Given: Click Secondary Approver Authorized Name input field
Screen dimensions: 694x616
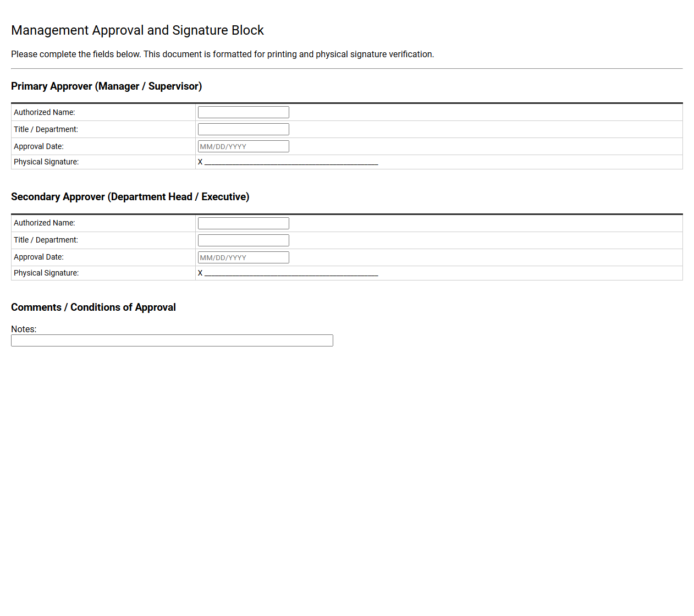Looking at the screenshot, I should click(x=244, y=223).
